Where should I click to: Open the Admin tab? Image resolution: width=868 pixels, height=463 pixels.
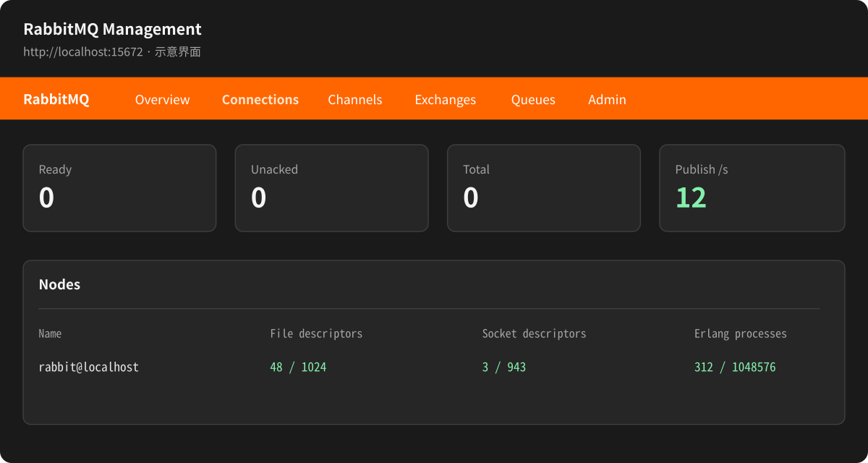(x=607, y=100)
